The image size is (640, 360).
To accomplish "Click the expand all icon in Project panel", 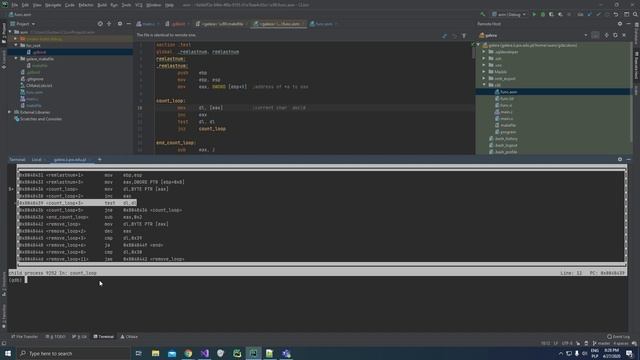I will (109, 24).
